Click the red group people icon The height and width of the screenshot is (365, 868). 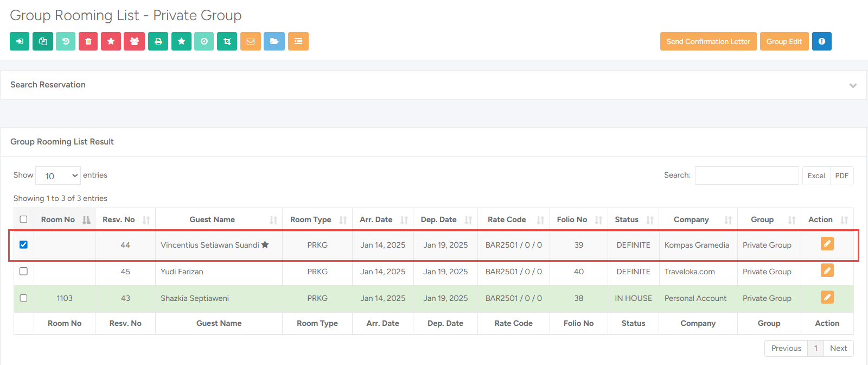(134, 41)
